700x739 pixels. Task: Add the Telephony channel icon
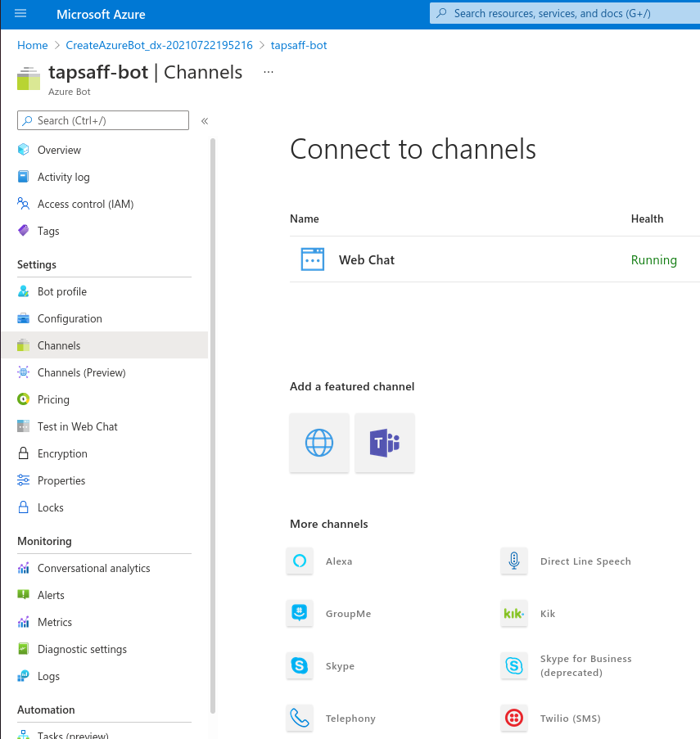(300, 718)
